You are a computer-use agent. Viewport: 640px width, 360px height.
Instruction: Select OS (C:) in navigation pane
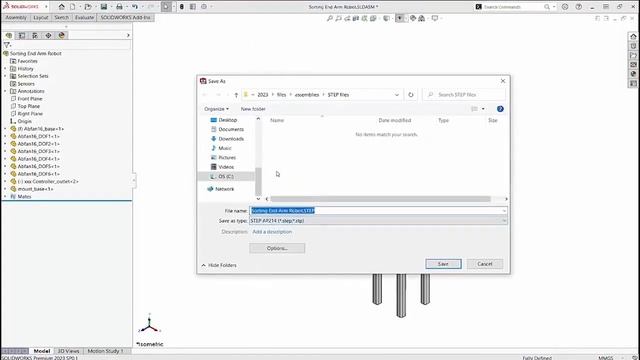tap(226, 176)
